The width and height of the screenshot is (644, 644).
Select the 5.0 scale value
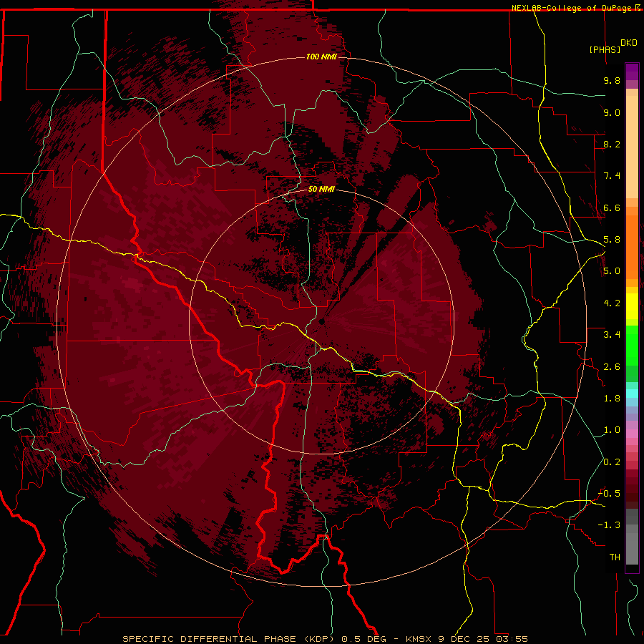click(612, 271)
